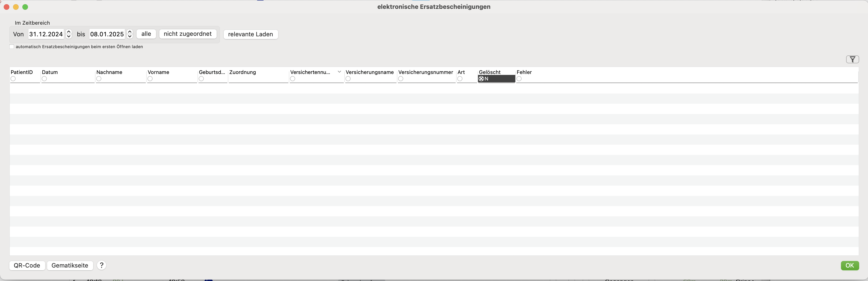Sort by Art column header

pos(461,72)
